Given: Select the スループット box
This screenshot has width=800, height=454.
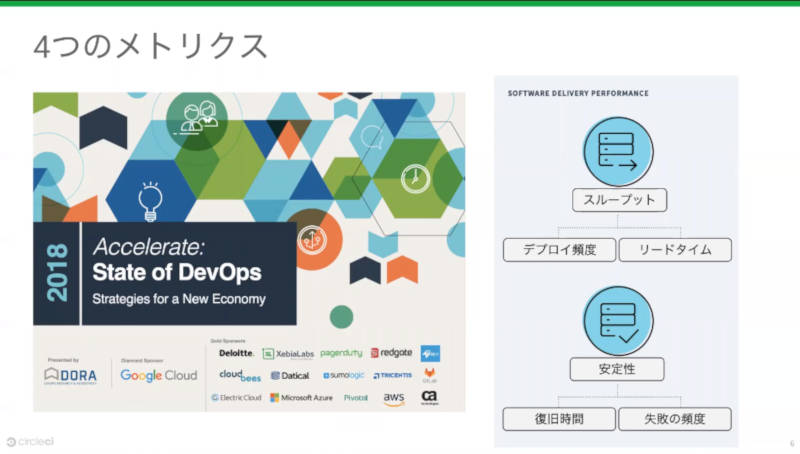Looking at the screenshot, I should point(619,200).
